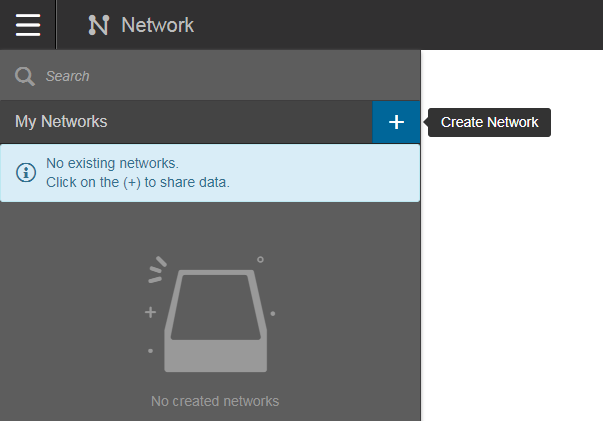Open the hamburger main menu
Screen dimensions: 603x421
click(28, 25)
